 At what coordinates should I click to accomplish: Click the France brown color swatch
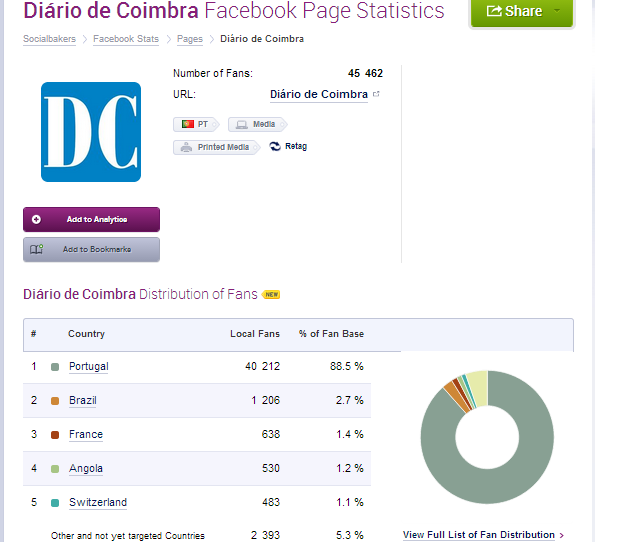55,435
